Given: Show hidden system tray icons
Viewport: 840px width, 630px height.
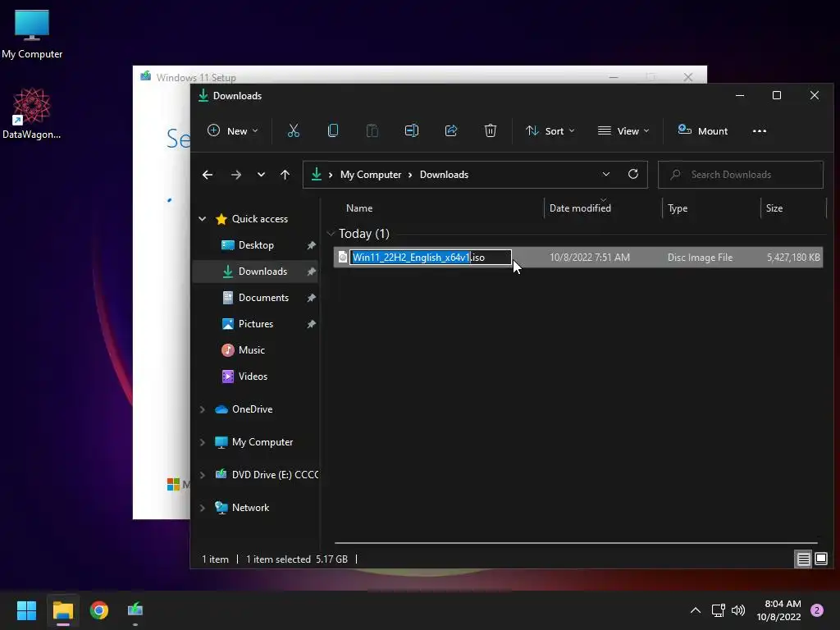Looking at the screenshot, I should pyautogui.click(x=696, y=610).
